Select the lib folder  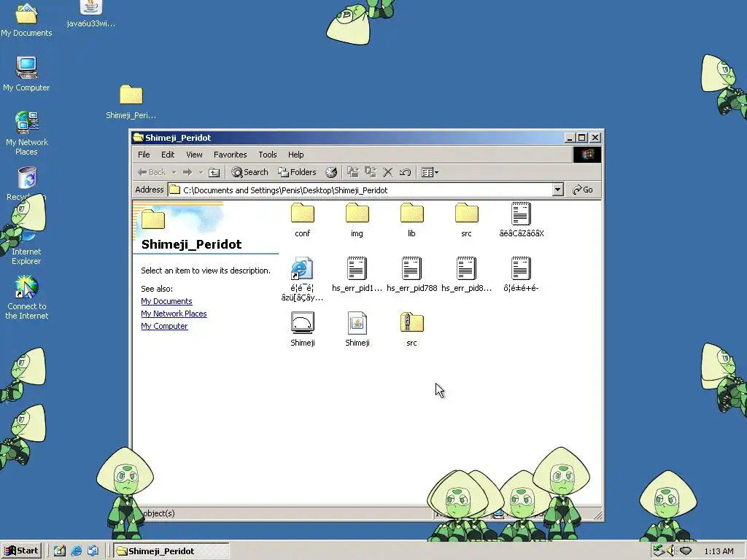[x=411, y=220]
